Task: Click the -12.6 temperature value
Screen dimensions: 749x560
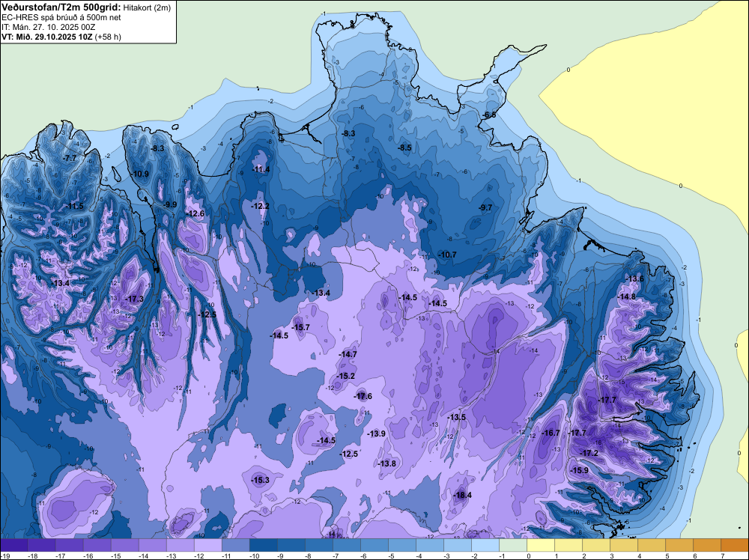Action: [x=195, y=213]
